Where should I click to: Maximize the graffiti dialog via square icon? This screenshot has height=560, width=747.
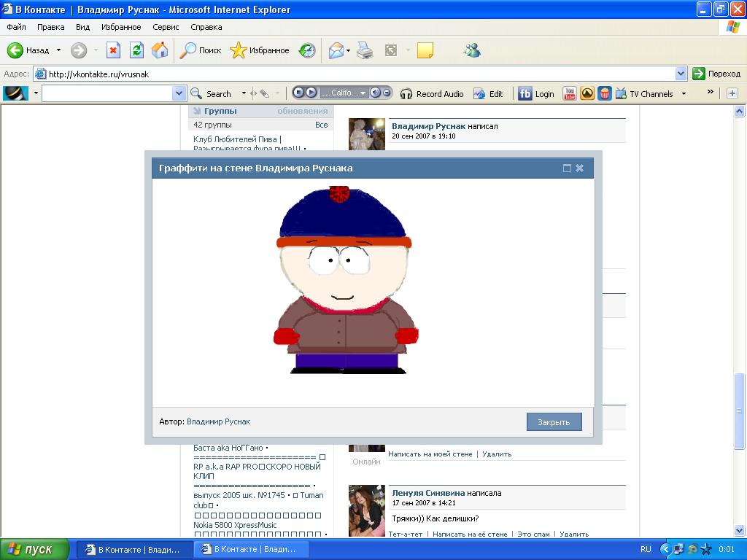click(567, 168)
